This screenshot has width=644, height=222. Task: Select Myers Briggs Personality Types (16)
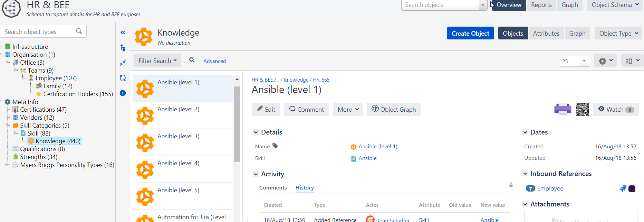pyautogui.click(x=67, y=165)
